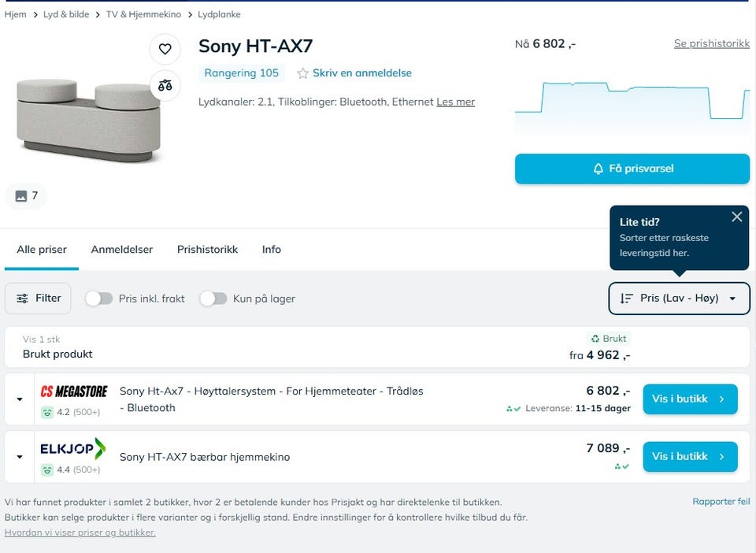The image size is (756, 553).
Task: Click the 7 089 price in Elkjøp row
Action: click(608, 448)
